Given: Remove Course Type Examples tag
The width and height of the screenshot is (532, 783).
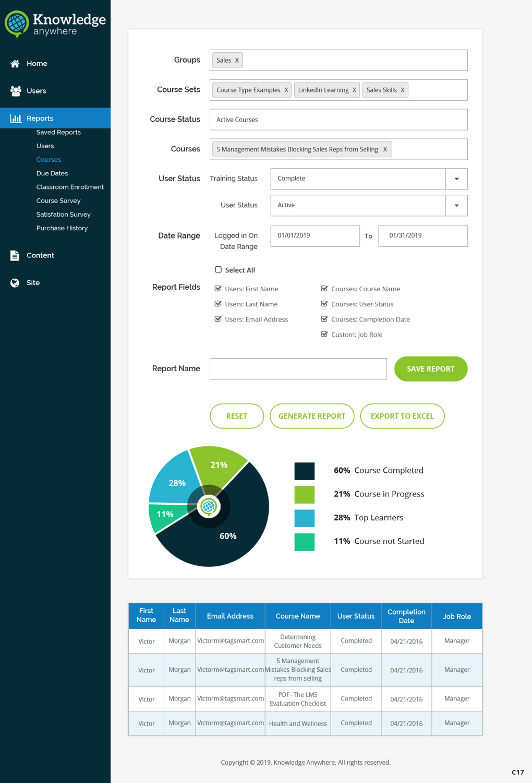Looking at the screenshot, I should pos(286,90).
